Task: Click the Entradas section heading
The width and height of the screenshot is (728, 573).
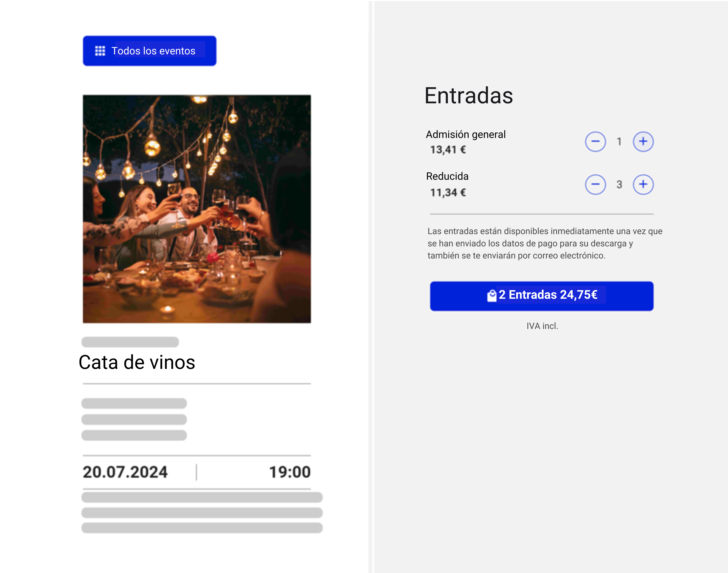Action: point(469,96)
